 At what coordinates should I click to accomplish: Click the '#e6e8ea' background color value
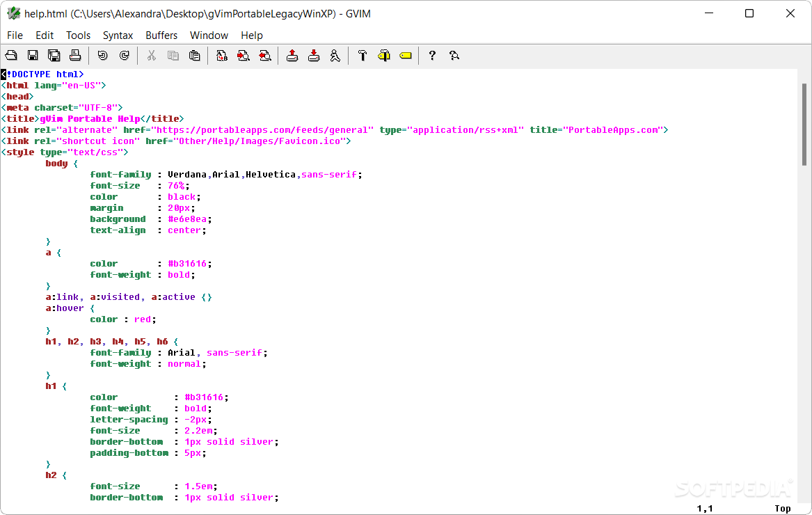coord(187,219)
